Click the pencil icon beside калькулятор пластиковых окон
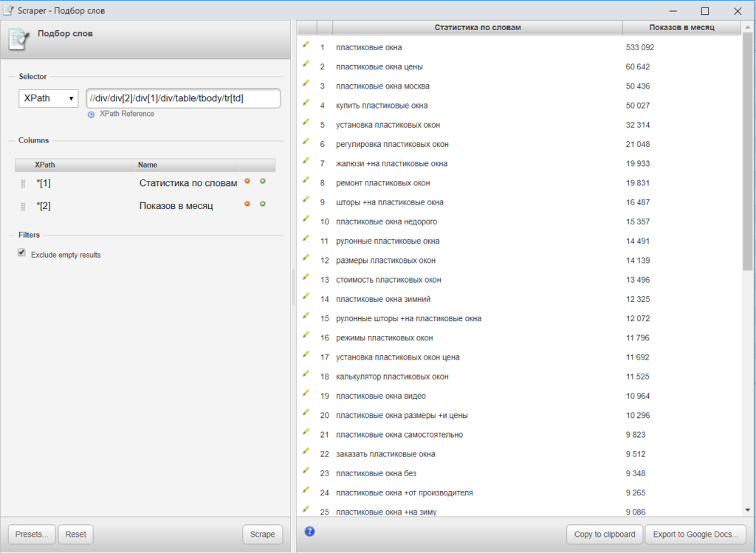This screenshot has height=553, width=756. coord(306,374)
